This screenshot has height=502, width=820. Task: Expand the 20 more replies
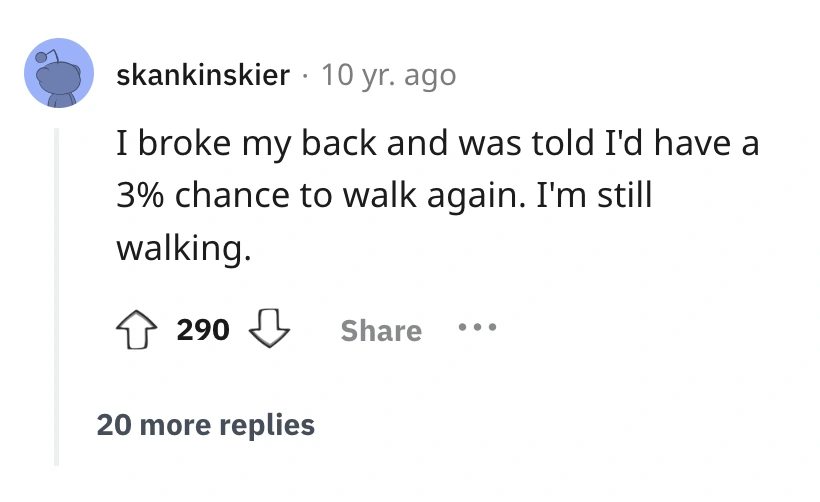(206, 425)
